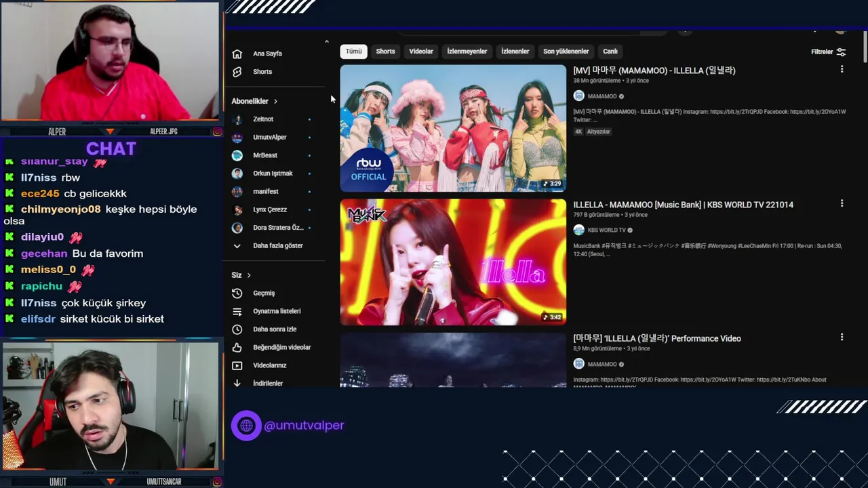
Task: Play MAMAMOO ILLELLA MV thumbnail
Action: [x=453, y=128]
